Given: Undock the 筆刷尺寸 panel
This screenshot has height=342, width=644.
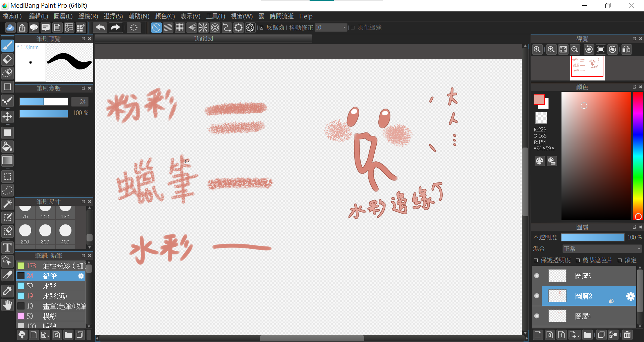Looking at the screenshot, I should pyautogui.click(x=83, y=202).
